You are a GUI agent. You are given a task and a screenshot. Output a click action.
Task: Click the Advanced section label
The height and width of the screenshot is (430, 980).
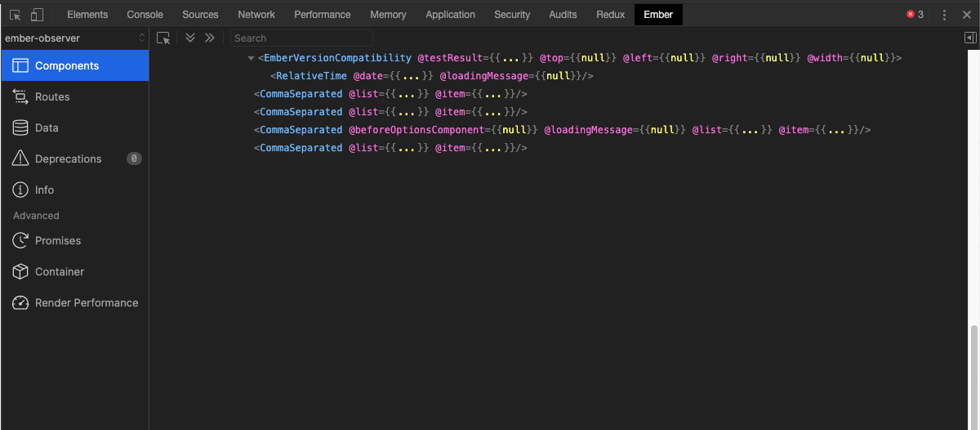click(x=36, y=216)
